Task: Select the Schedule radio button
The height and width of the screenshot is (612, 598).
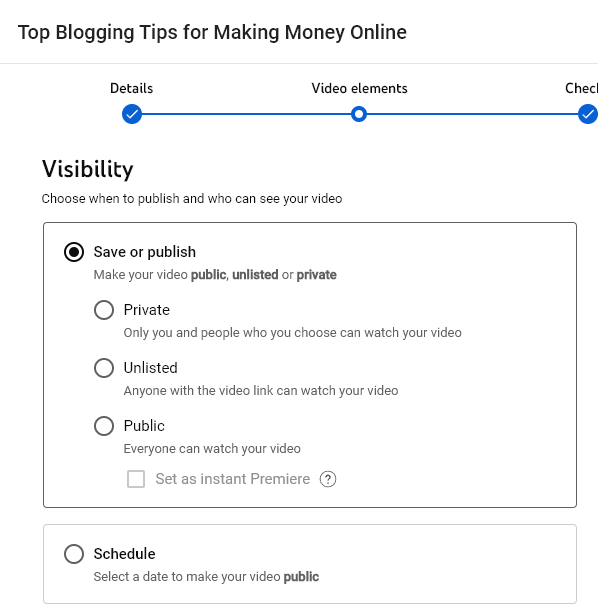Action: pos(74,554)
